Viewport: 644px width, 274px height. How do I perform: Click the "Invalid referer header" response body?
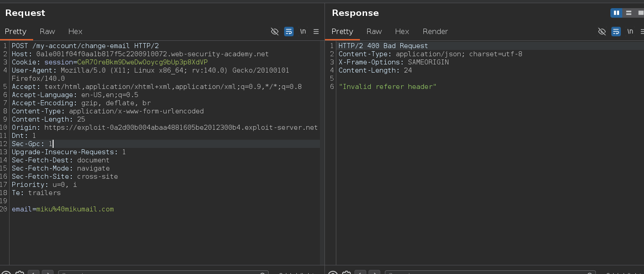pos(388,87)
